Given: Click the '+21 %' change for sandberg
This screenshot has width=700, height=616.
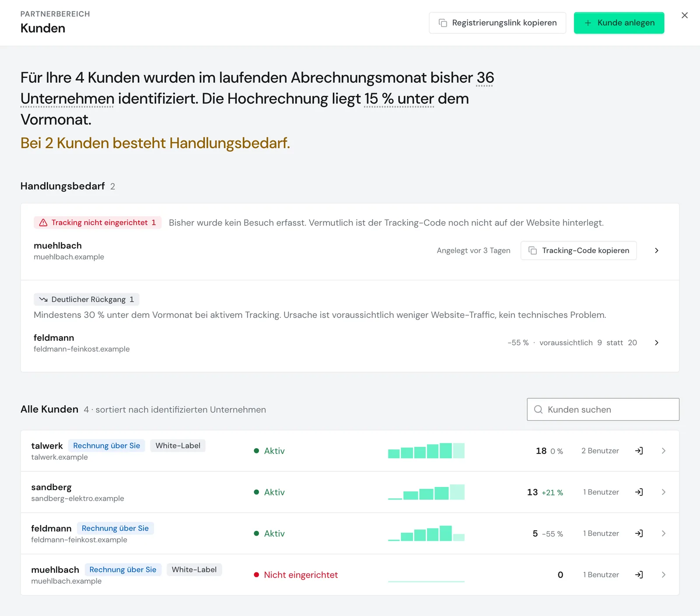Looking at the screenshot, I should click(x=552, y=493).
